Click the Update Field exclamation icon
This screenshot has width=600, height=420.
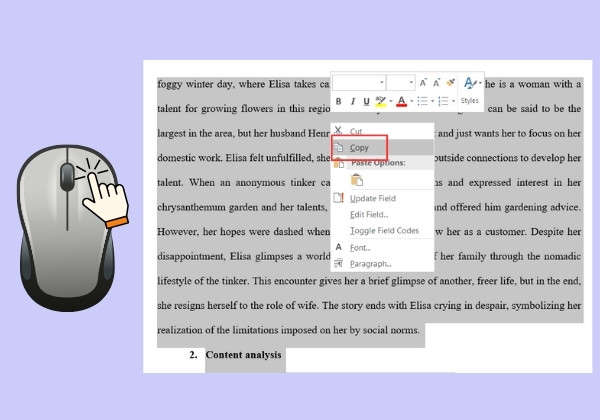coord(339,198)
